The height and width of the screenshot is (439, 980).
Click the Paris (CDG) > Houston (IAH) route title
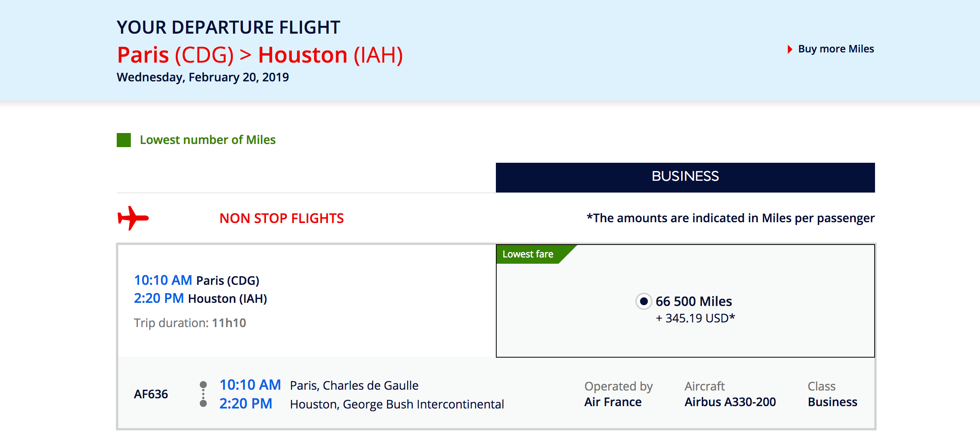260,55
